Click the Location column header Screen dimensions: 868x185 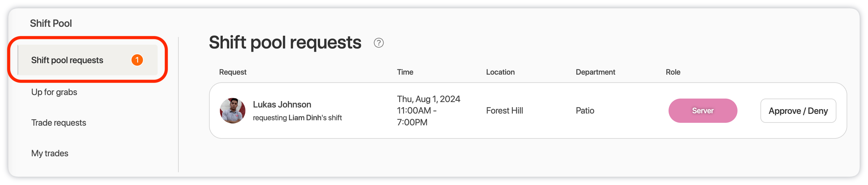500,72
